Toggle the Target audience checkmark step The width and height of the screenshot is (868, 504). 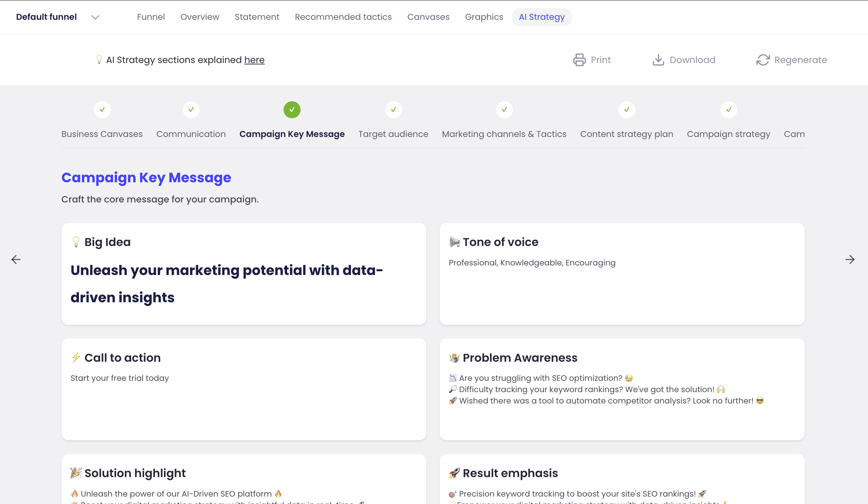[x=393, y=109]
